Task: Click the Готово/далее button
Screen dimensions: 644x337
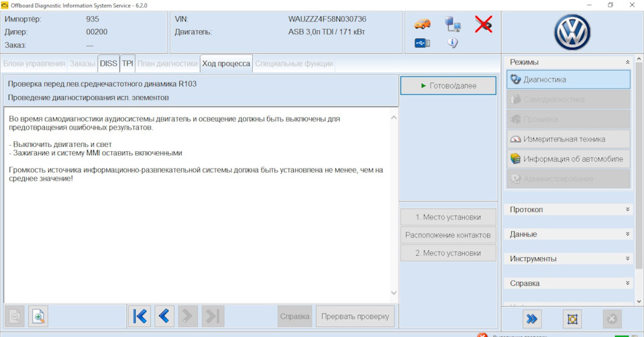Action: pyautogui.click(x=448, y=85)
